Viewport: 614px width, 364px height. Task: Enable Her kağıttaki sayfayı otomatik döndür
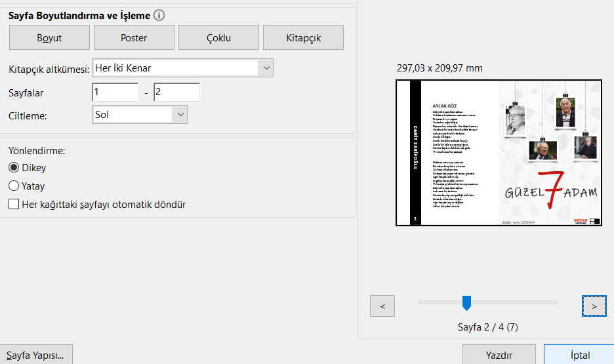(14, 204)
